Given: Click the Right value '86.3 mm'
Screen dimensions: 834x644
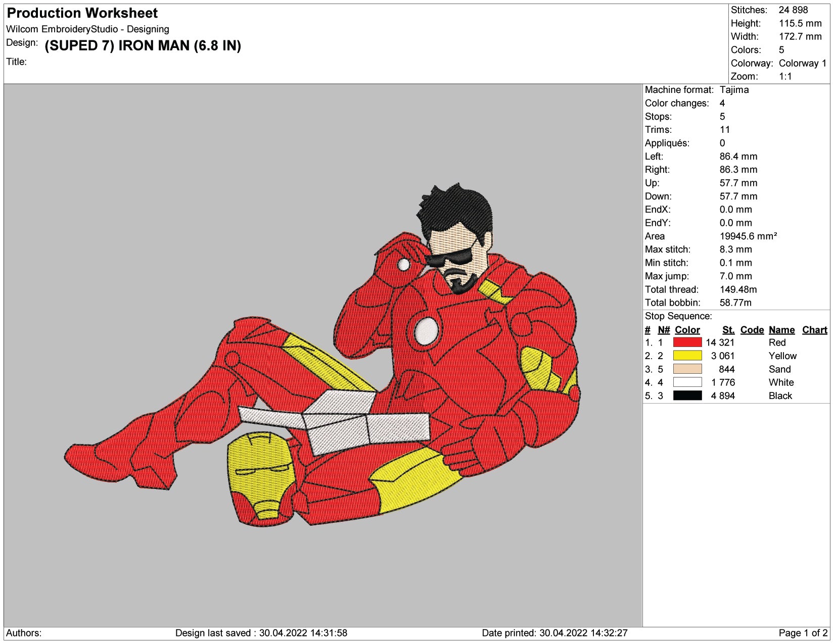Looking at the screenshot, I should pyautogui.click(x=738, y=170).
